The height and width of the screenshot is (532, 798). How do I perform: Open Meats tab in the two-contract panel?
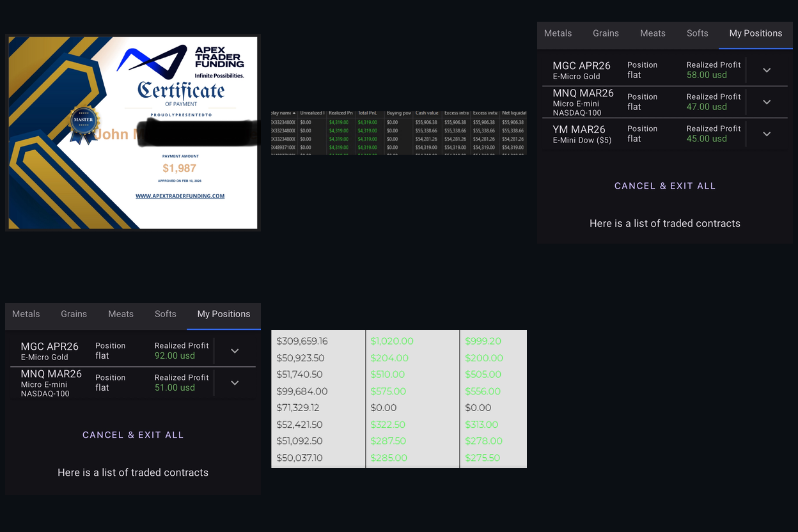(121, 314)
